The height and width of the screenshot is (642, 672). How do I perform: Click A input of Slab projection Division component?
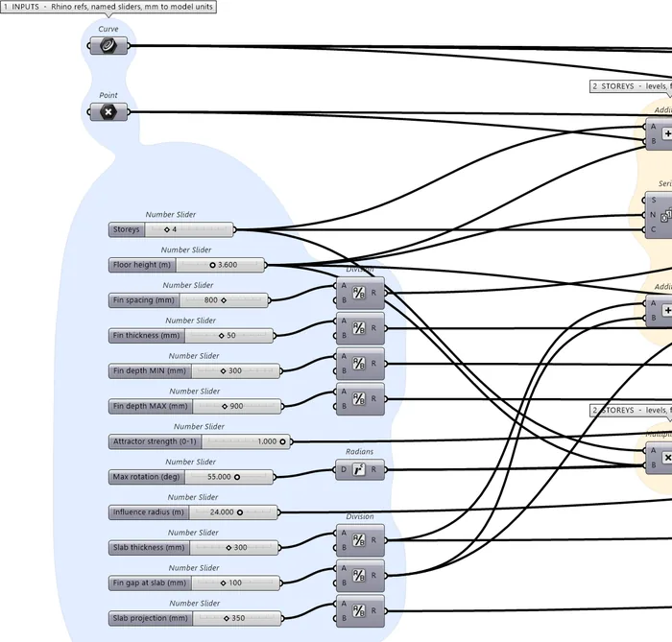344,604
